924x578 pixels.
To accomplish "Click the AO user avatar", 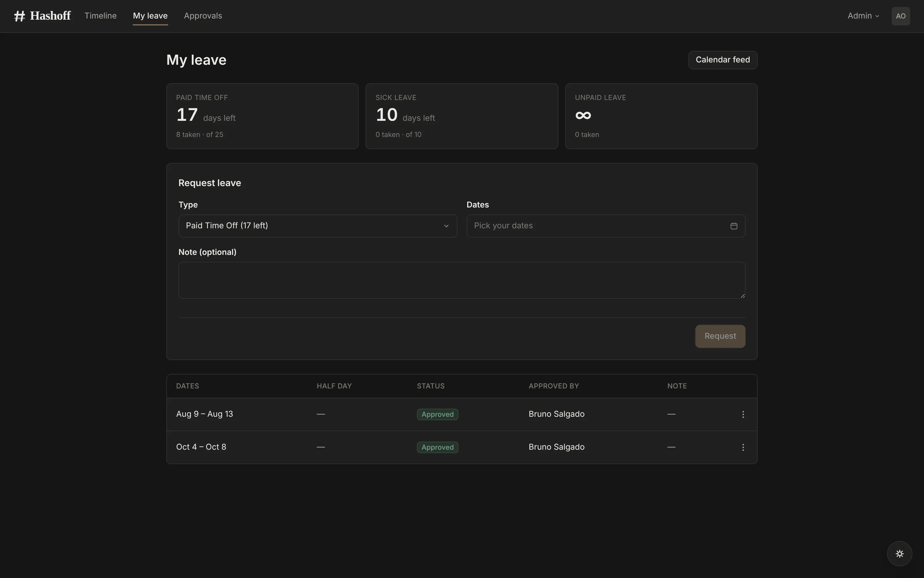I will click(x=900, y=16).
